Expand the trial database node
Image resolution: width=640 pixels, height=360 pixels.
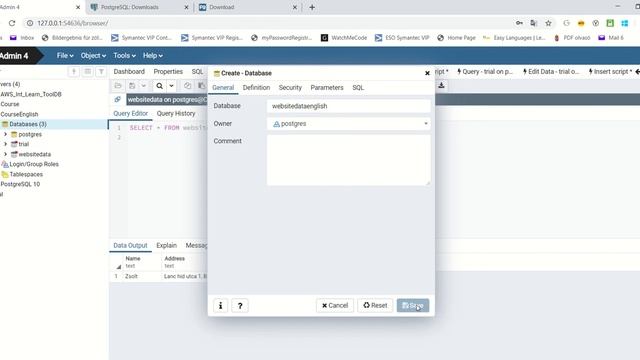coord(6,144)
